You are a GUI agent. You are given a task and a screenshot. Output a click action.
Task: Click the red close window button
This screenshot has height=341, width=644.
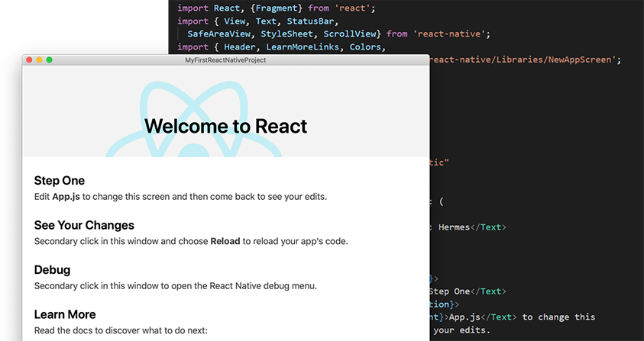click(29, 60)
